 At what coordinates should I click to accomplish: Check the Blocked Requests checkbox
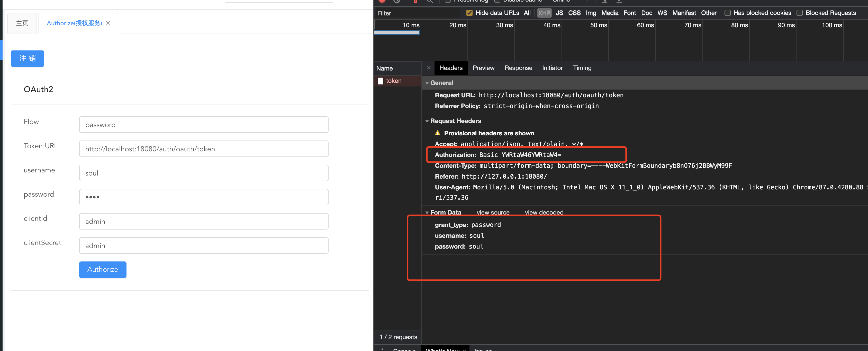tap(799, 13)
